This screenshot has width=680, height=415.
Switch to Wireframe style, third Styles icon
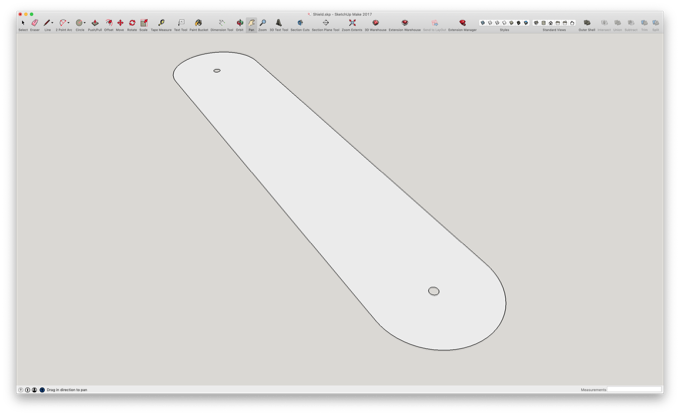pos(497,23)
